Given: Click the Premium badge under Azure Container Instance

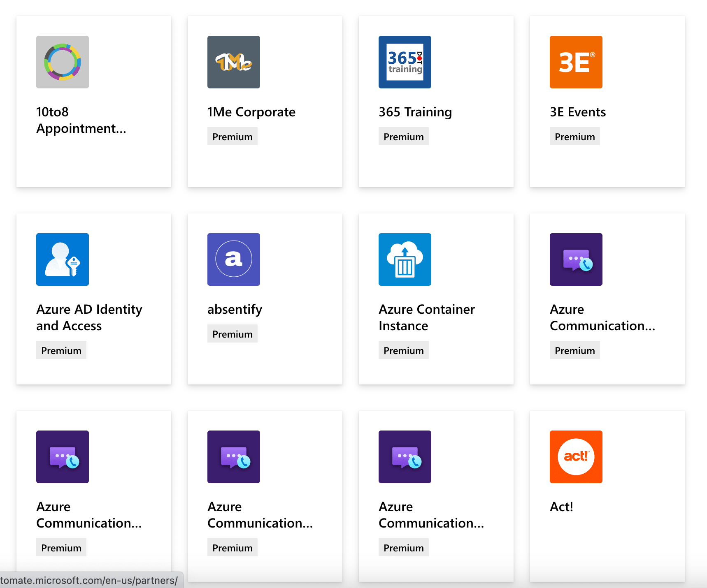Looking at the screenshot, I should pos(403,350).
